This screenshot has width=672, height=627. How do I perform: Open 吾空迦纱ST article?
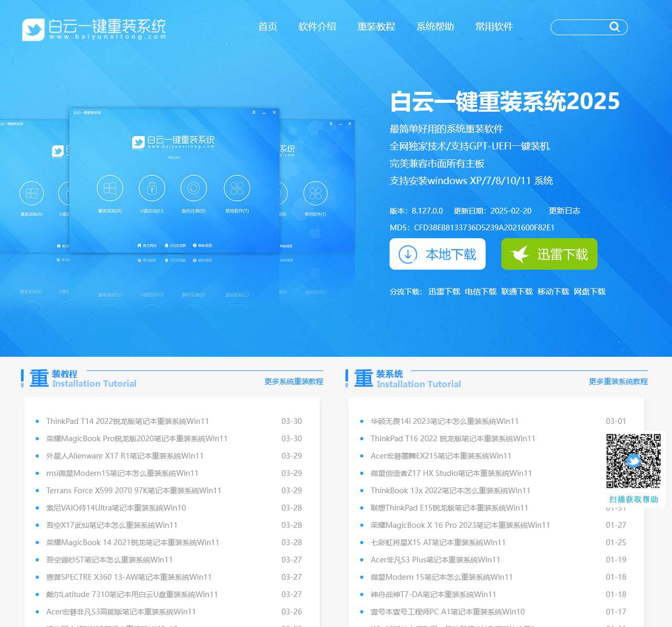[x=109, y=560]
